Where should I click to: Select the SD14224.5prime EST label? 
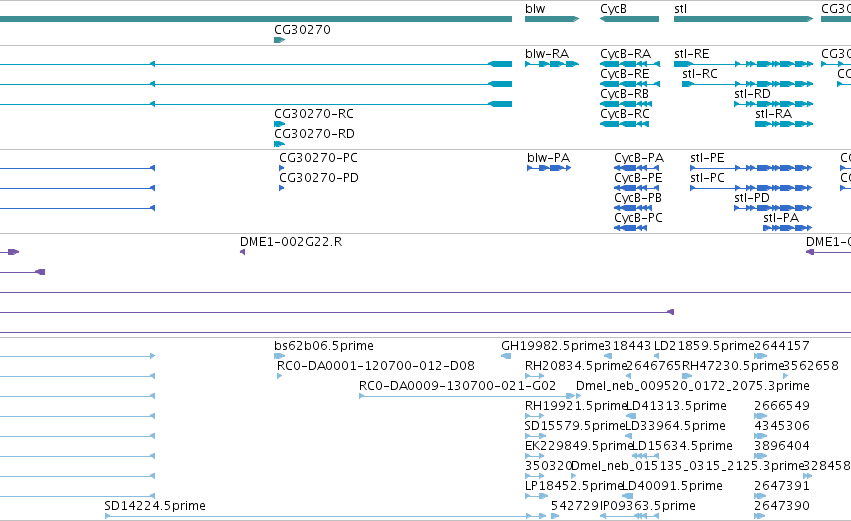[x=155, y=506]
